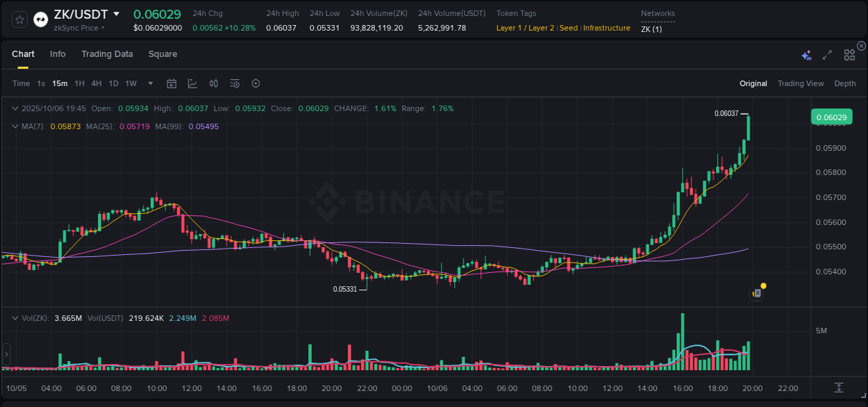Expand the extra timeframes dropdown arrow

point(149,83)
